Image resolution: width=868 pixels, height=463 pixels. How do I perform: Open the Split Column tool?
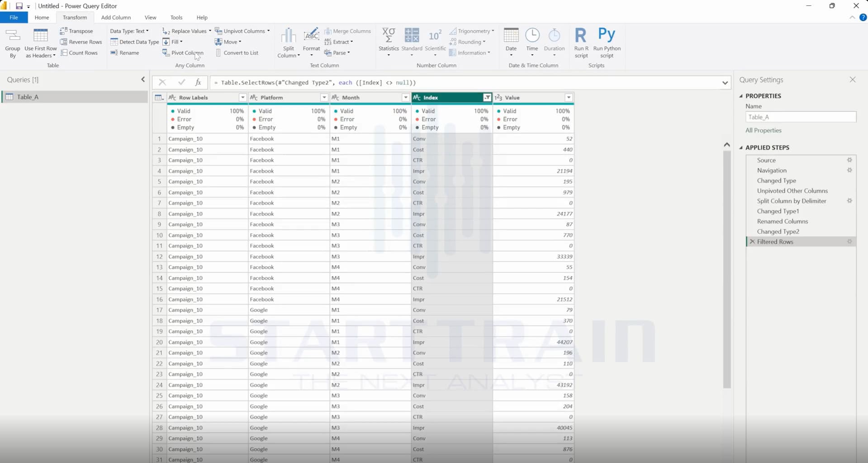tap(289, 43)
